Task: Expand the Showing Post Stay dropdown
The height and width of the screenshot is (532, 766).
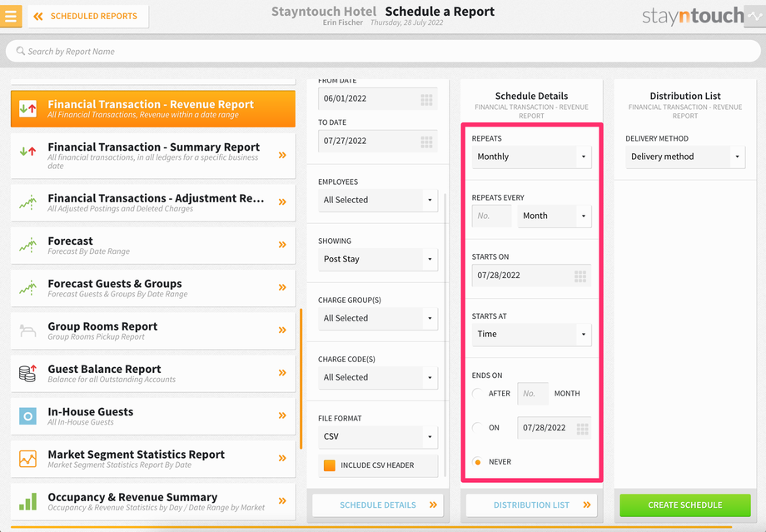Action: click(378, 259)
